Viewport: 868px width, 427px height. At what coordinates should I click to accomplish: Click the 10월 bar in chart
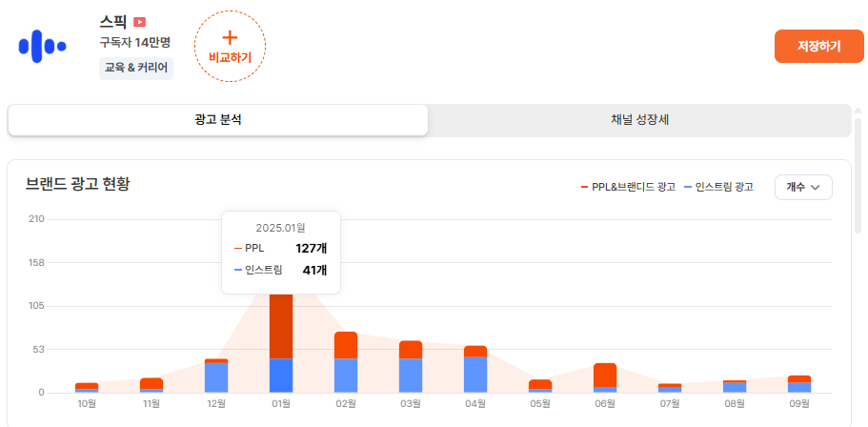[87, 388]
